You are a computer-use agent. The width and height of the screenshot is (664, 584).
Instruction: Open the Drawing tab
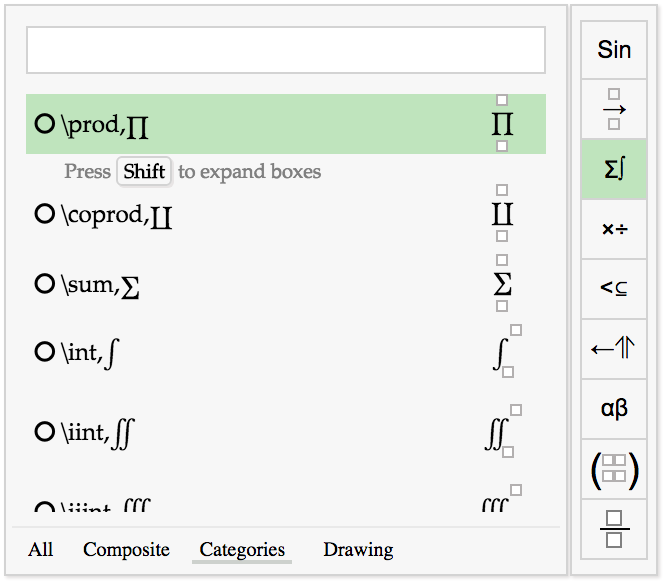(x=358, y=550)
